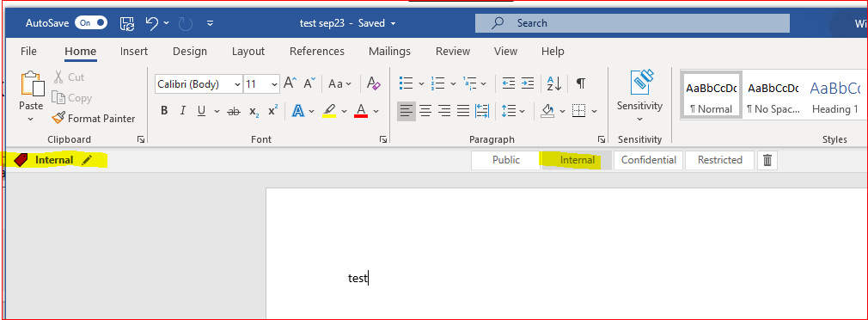
Task: Click in the Search box
Action: pos(633,23)
